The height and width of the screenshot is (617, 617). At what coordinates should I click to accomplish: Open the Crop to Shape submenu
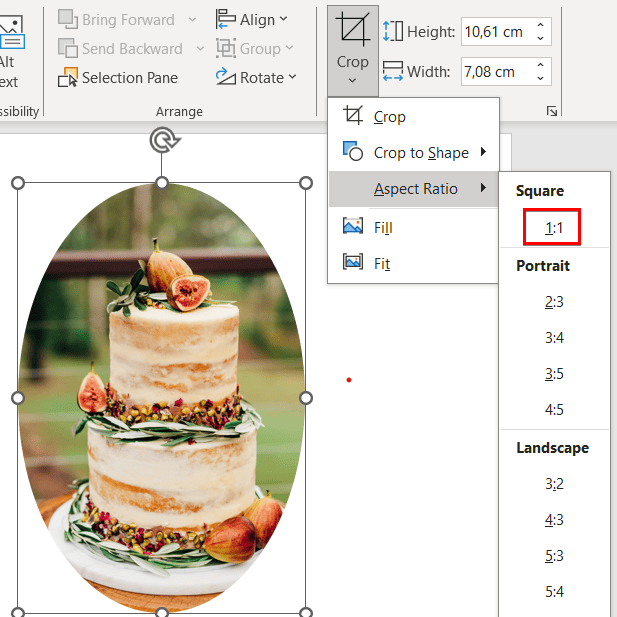click(420, 152)
